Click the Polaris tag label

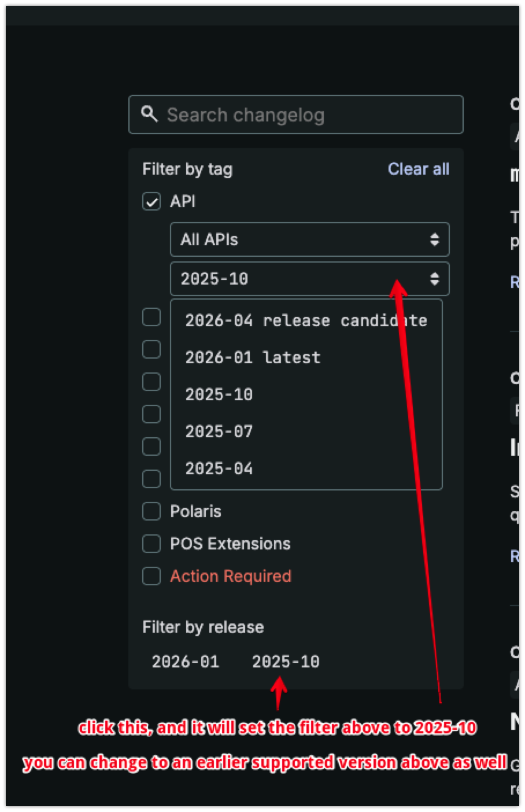tap(195, 511)
